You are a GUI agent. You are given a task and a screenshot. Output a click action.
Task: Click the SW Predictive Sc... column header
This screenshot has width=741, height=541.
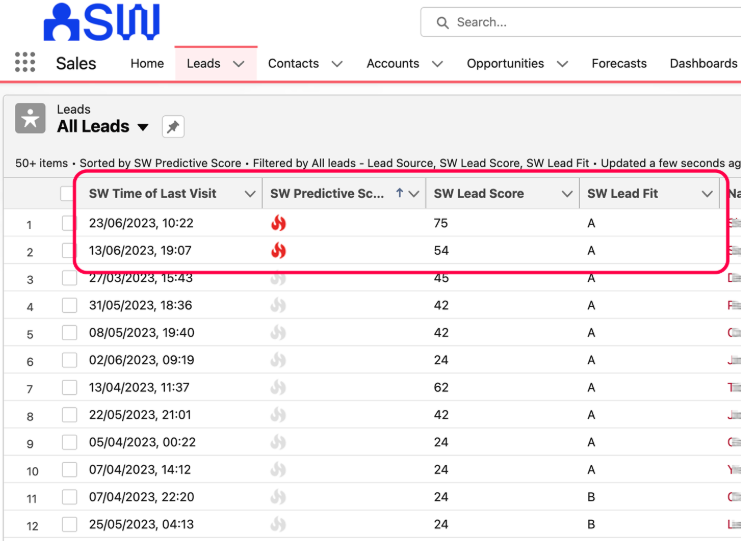coord(327,193)
